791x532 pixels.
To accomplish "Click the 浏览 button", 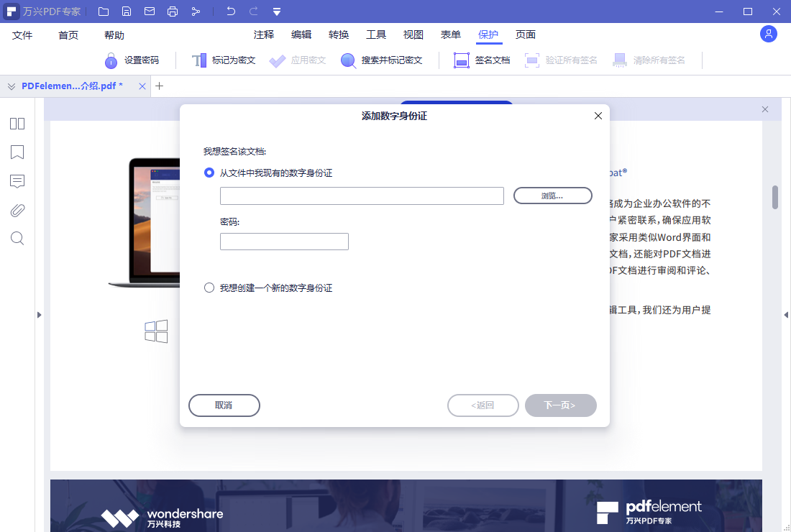I will 552,195.
